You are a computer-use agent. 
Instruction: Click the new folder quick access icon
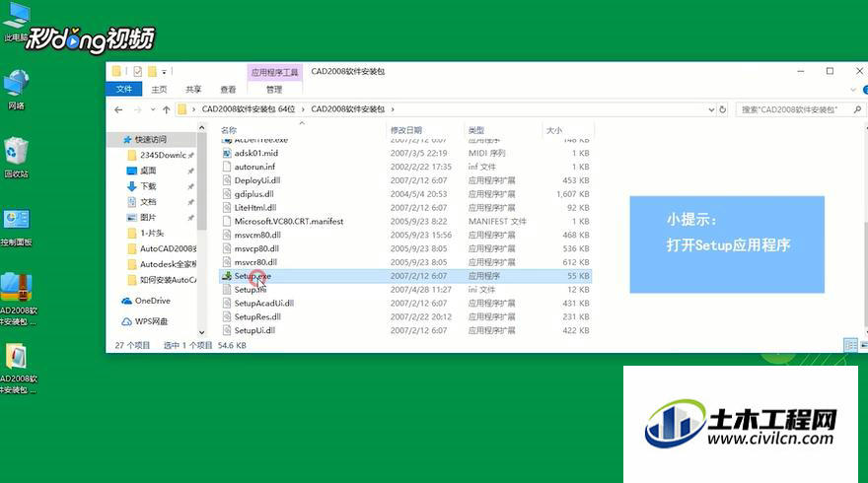tap(152, 71)
